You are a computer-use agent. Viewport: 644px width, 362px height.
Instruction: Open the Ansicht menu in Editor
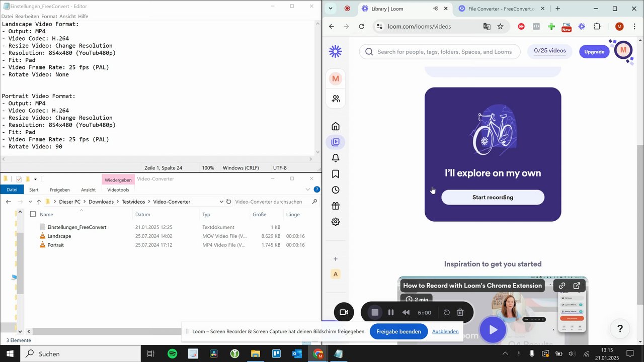point(67,17)
